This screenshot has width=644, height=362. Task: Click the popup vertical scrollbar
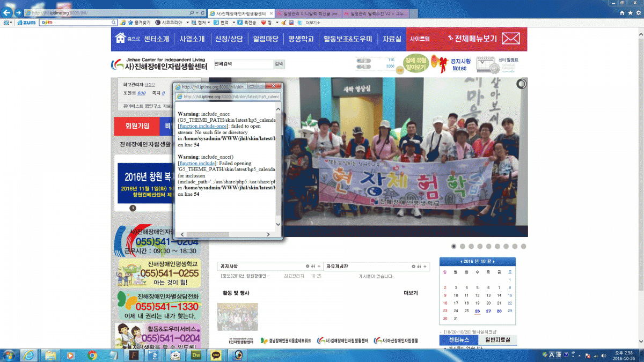[x=278, y=166]
